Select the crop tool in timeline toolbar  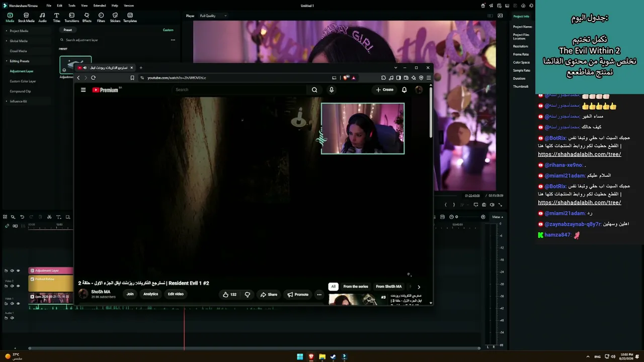[x=68, y=217]
